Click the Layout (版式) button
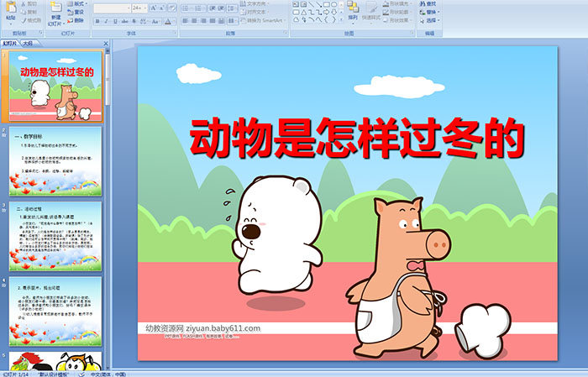Screen dimensions: 588x377 coord(78,3)
